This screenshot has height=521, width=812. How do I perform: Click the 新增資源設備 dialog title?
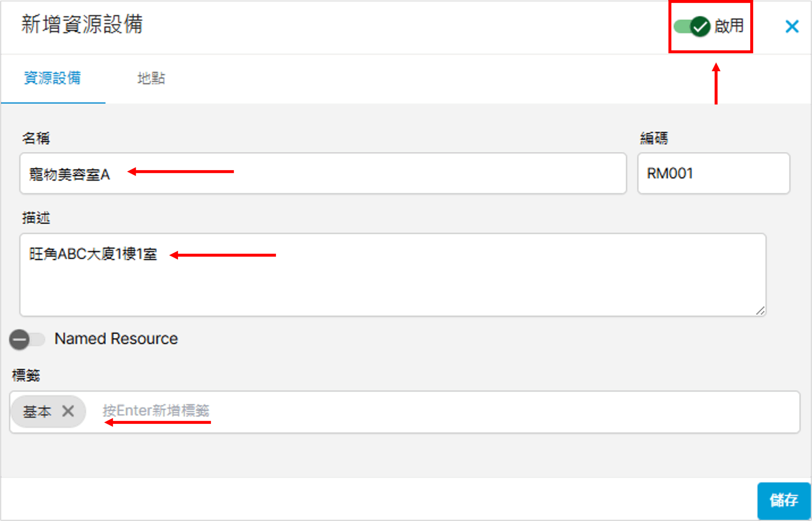[x=82, y=24]
